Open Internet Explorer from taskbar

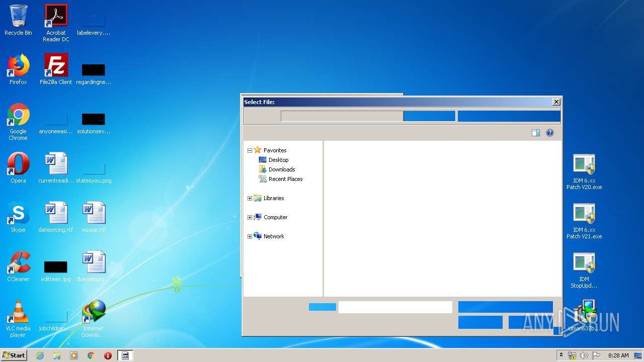click(x=40, y=355)
